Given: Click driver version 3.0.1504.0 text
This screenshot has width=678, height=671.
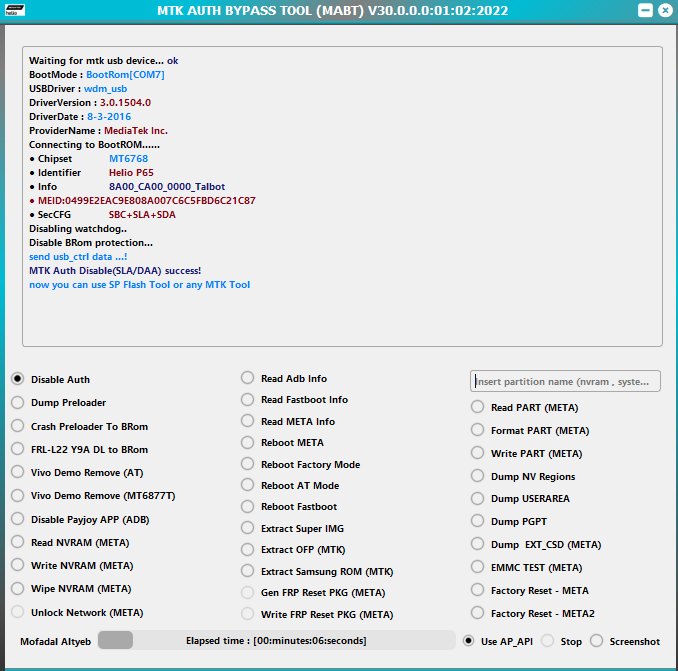Looking at the screenshot, I should coord(125,103).
